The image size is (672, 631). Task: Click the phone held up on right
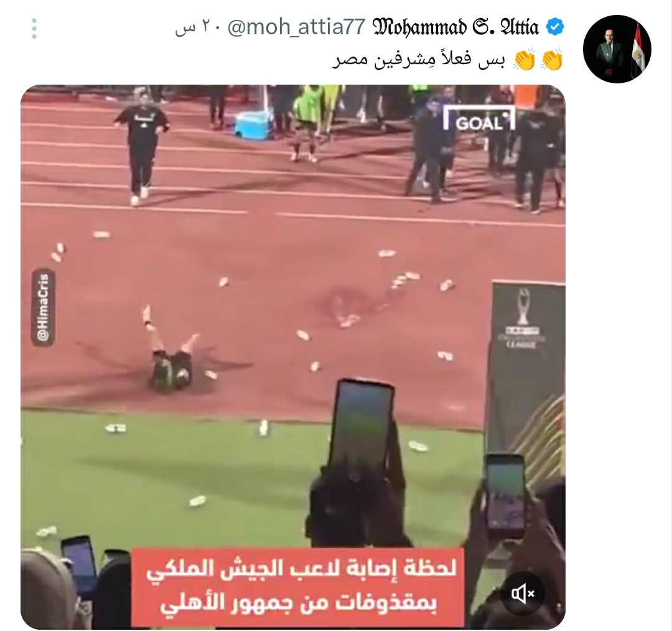[x=505, y=496]
